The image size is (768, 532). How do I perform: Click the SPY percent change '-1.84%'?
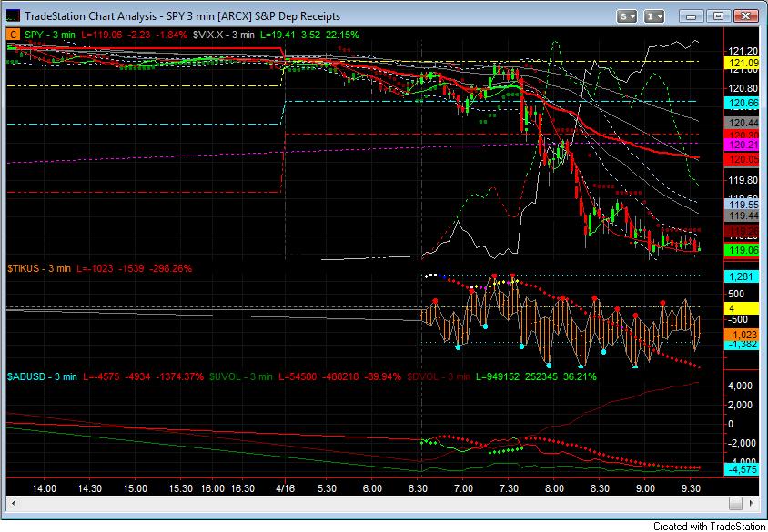pos(171,35)
